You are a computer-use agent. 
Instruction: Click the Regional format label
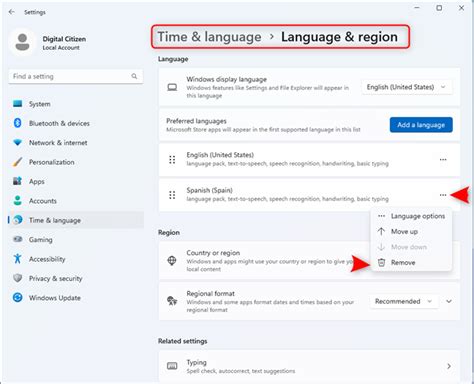pyautogui.click(x=210, y=294)
